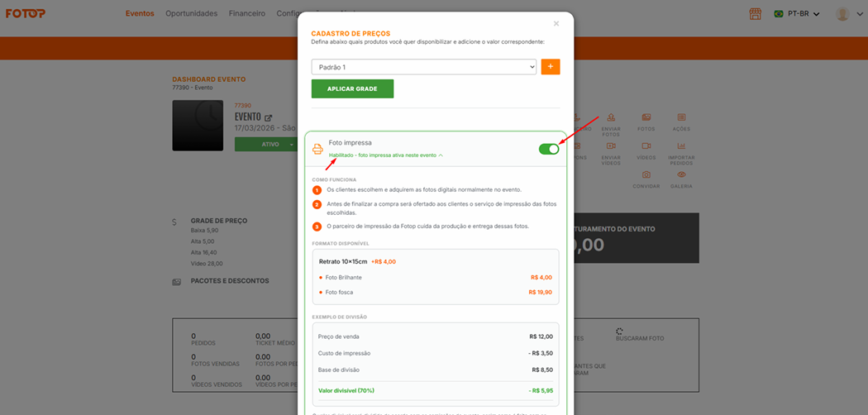
Task: Disable the Foto impressa toggle
Action: [x=548, y=149]
